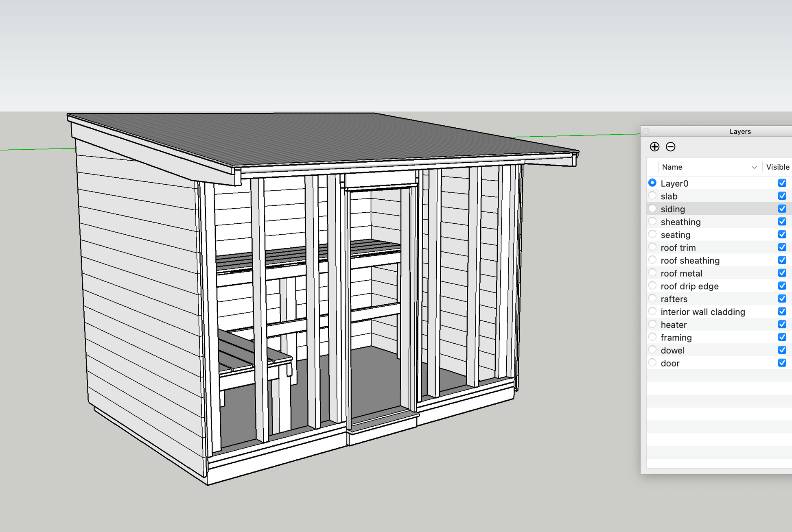Select the heater layer radio button
792x532 pixels.
[652, 324]
